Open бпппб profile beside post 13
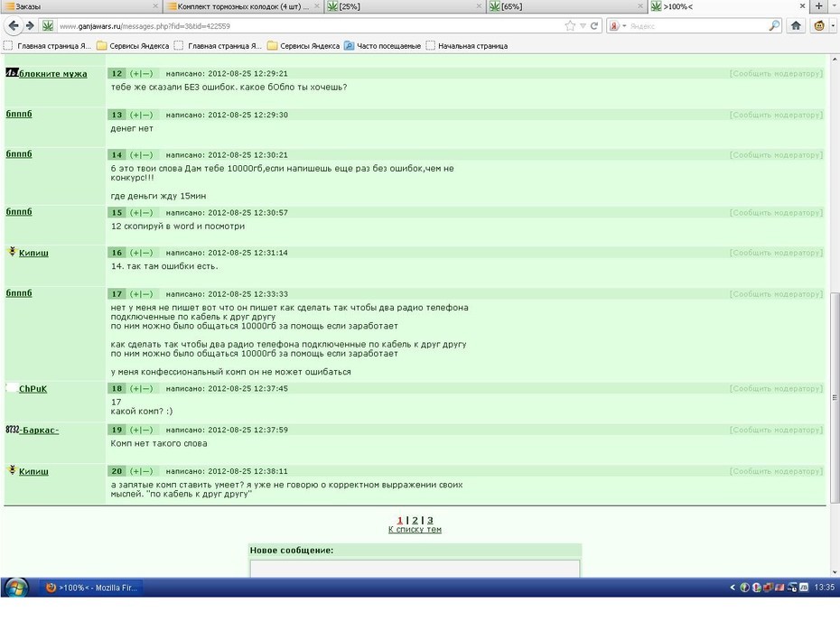Image resolution: width=840 pixels, height=630 pixels. click(19, 114)
